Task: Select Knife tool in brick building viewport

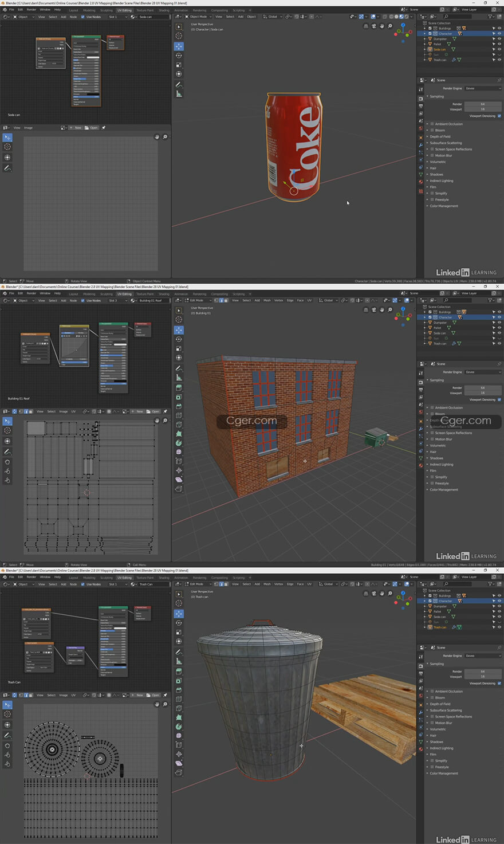Action: point(179,425)
